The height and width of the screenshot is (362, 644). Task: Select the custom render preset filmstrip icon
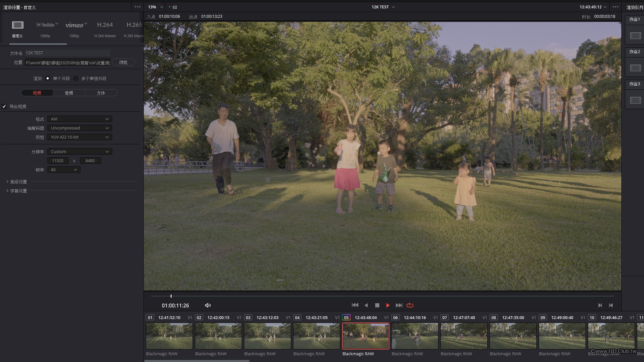(x=18, y=25)
